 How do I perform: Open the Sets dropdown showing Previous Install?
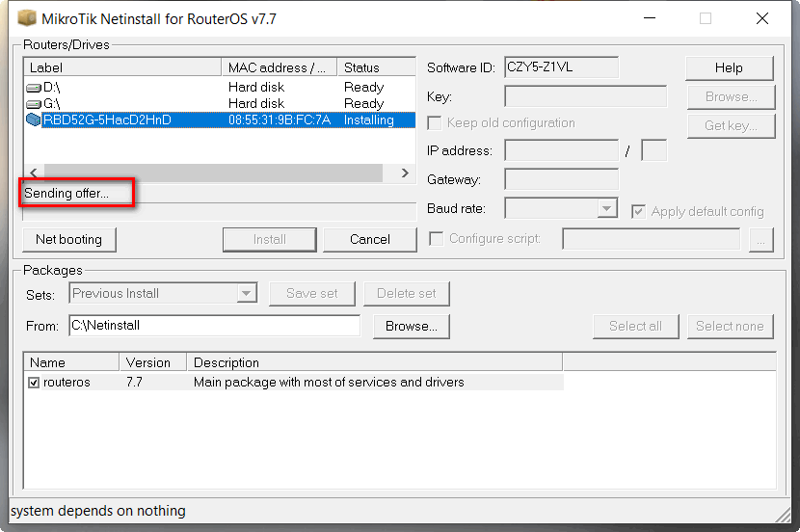click(x=247, y=293)
